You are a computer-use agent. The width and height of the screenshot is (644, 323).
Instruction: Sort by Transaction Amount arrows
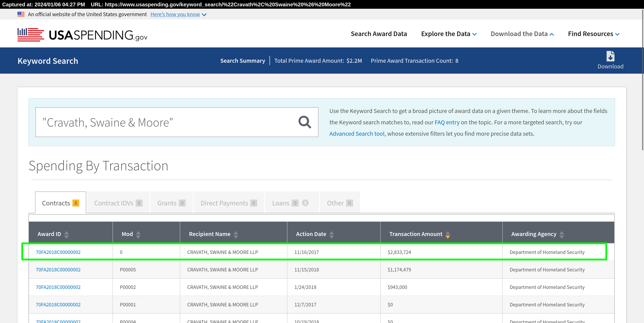pos(448,234)
